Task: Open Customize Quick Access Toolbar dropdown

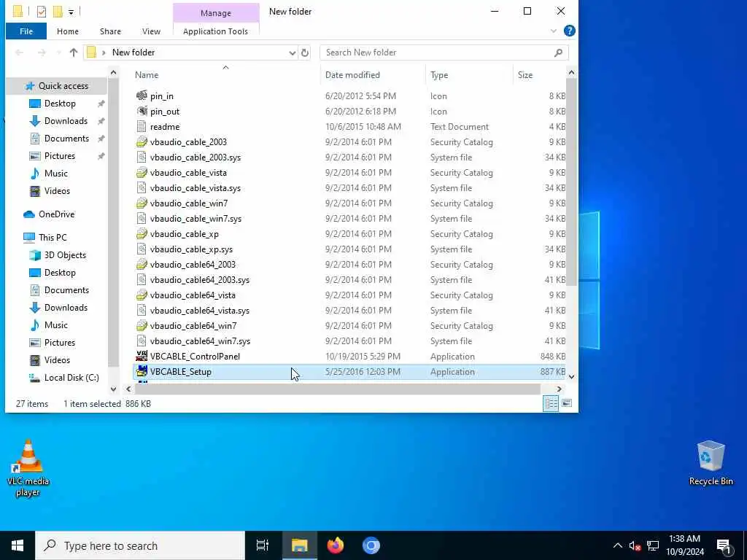Action: [x=71, y=12]
